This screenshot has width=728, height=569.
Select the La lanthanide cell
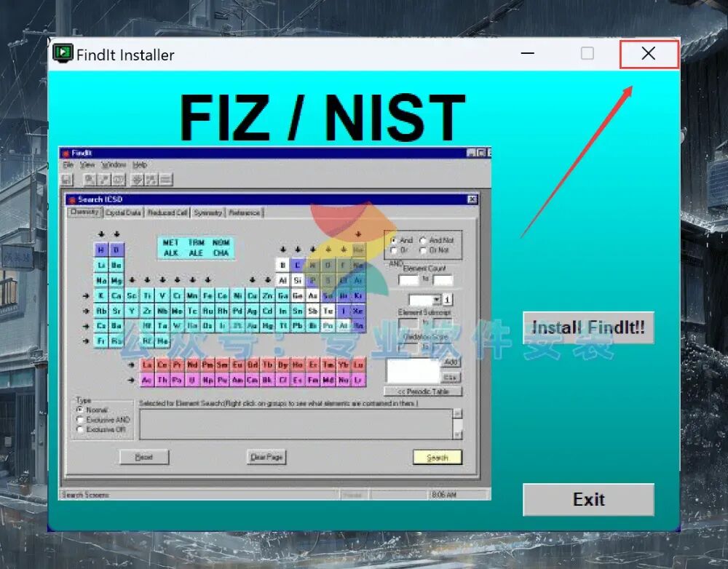click(x=147, y=365)
